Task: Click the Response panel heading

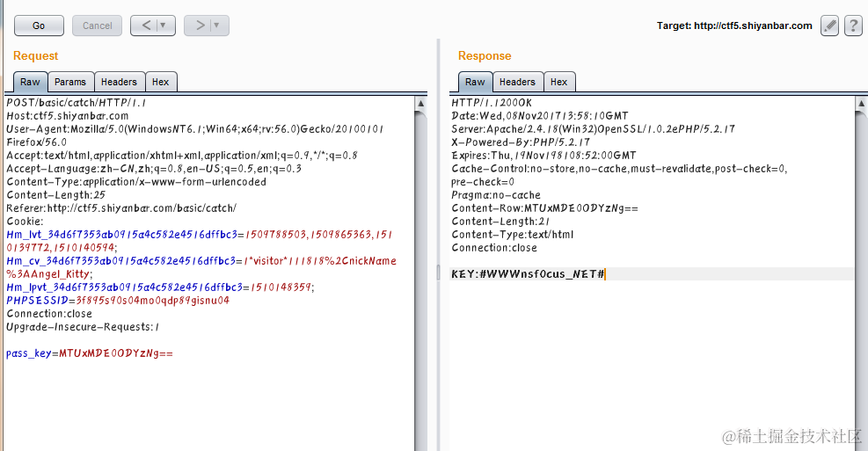Action: coord(485,56)
